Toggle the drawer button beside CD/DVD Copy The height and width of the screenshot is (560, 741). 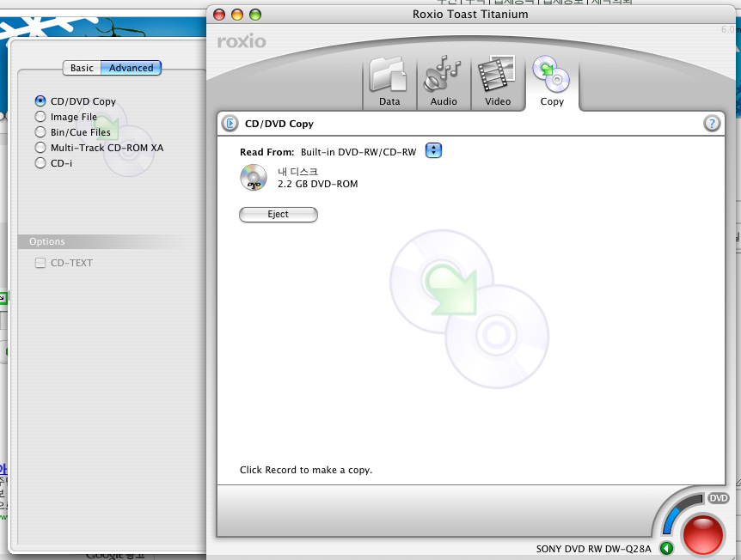(x=230, y=124)
